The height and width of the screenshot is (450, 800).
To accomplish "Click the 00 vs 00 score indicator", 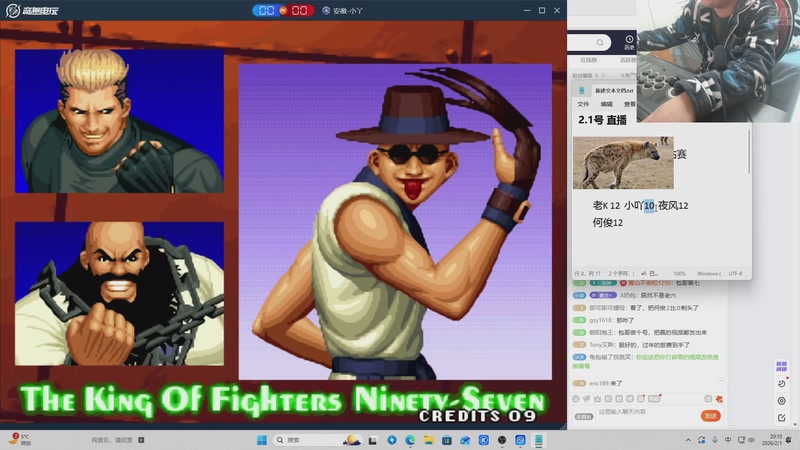I will [283, 10].
